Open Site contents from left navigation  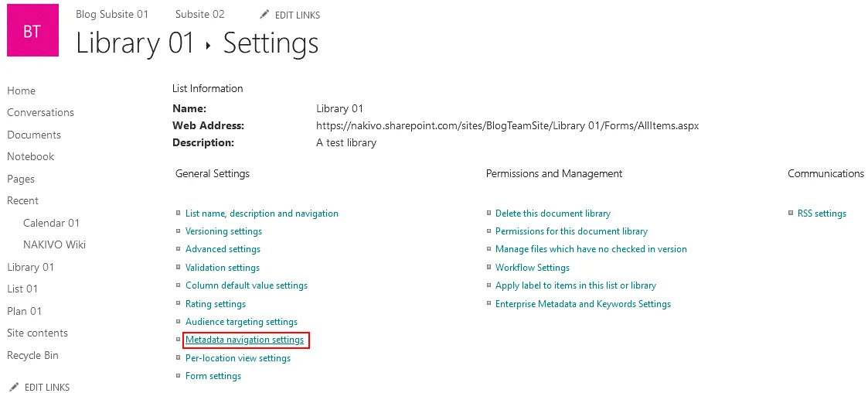pos(38,333)
